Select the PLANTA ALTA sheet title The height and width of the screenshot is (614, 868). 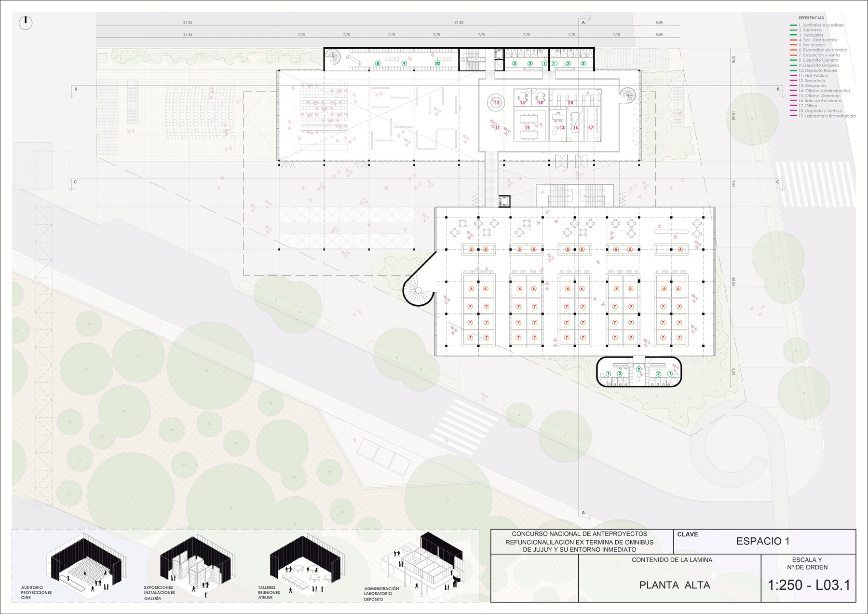[675, 585]
